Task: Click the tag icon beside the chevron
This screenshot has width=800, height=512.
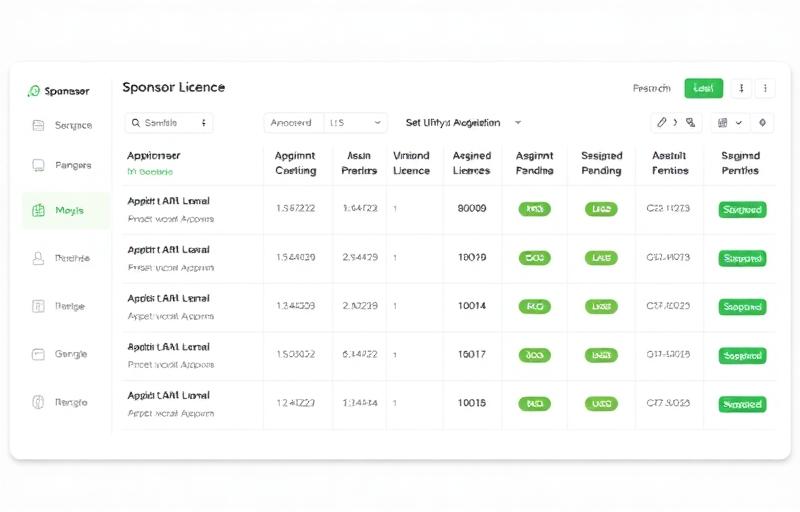Action: pyautogui.click(x=690, y=122)
